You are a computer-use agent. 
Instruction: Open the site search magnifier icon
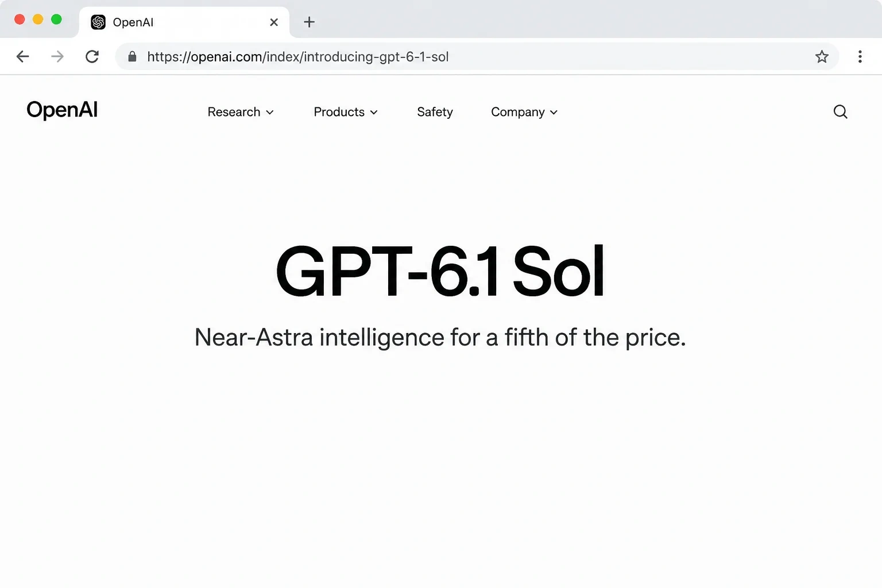pos(840,111)
